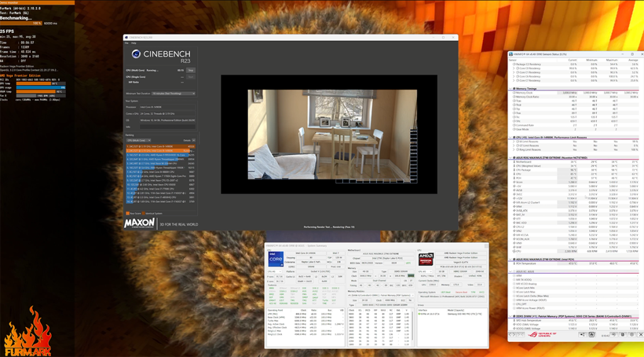This screenshot has height=357, width=644.
Task: Click the FurMark benchmarking progress bar
Action: 21,23
